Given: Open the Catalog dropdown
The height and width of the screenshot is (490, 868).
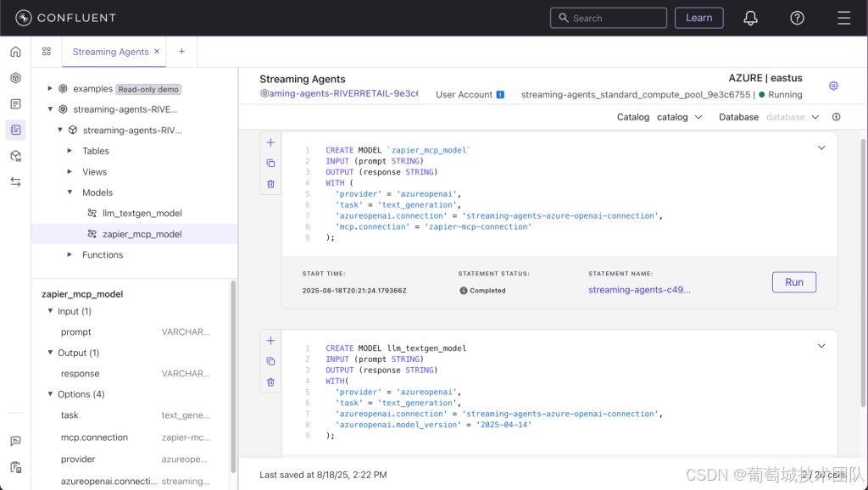Looking at the screenshot, I should click(x=679, y=117).
